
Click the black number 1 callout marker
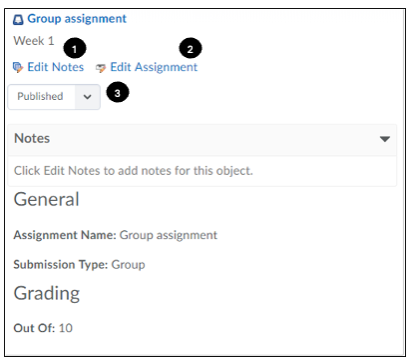(x=75, y=49)
